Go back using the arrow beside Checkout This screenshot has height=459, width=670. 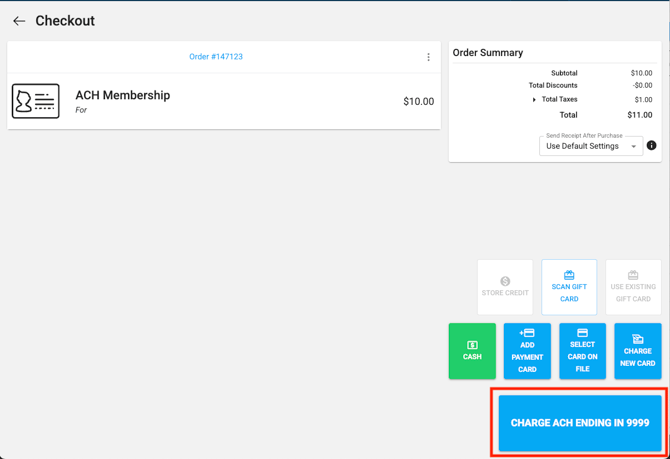pyautogui.click(x=19, y=21)
